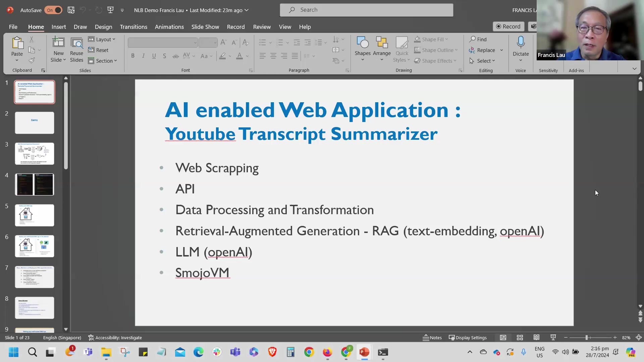The height and width of the screenshot is (362, 644).
Task: Open Windows Terminal from taskbar
Action: 383,352
